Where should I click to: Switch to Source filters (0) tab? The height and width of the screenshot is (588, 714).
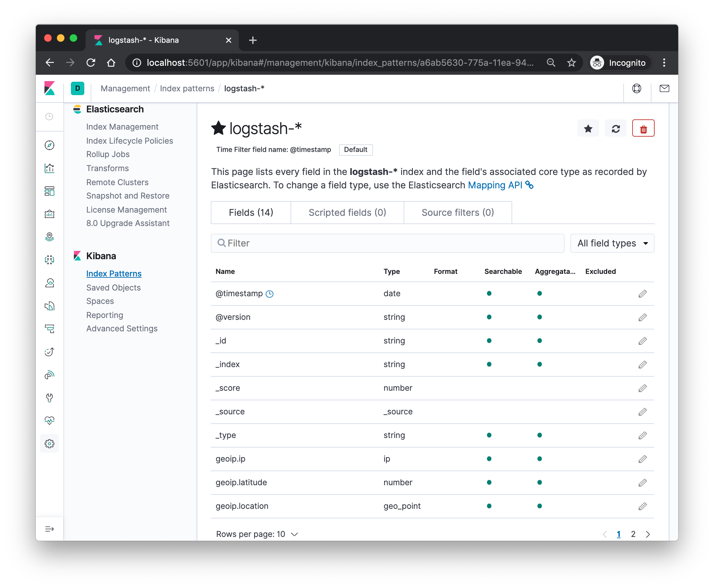coord(458,213)
